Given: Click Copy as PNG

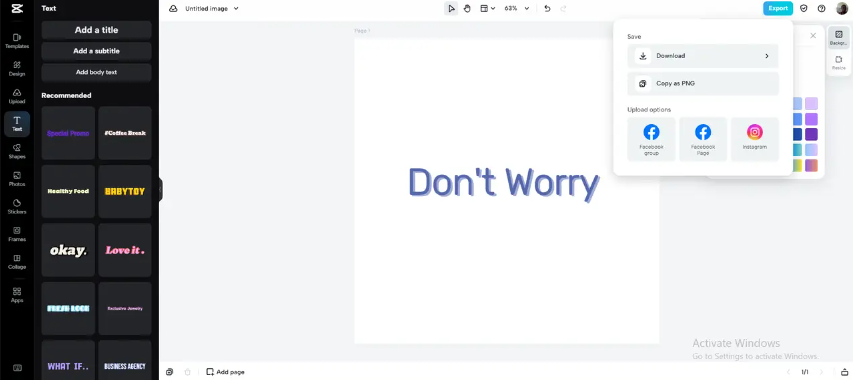Looking at the screenshot, I should click(703, 84).
